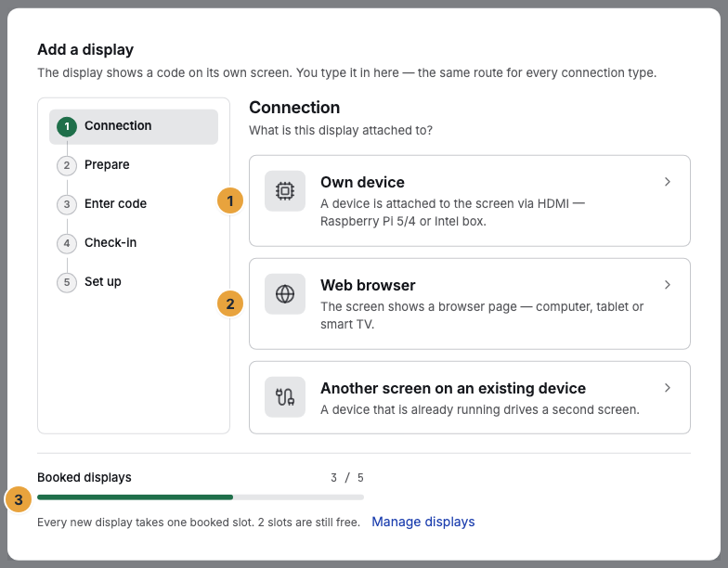Viewport: 728px width, 568px height.
Task: Click the large 'Connection' section heading
Action: [x=294, y=108]
